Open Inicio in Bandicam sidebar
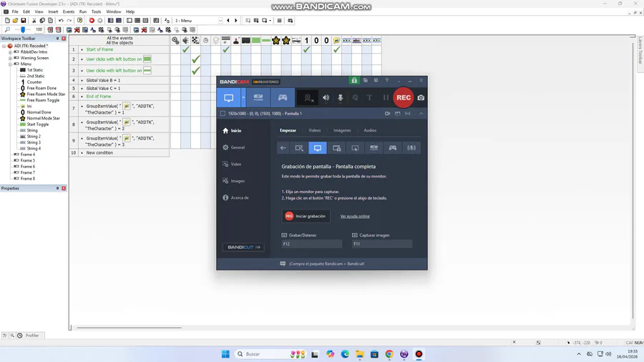The image size is (644, 362). pos(232,130)
